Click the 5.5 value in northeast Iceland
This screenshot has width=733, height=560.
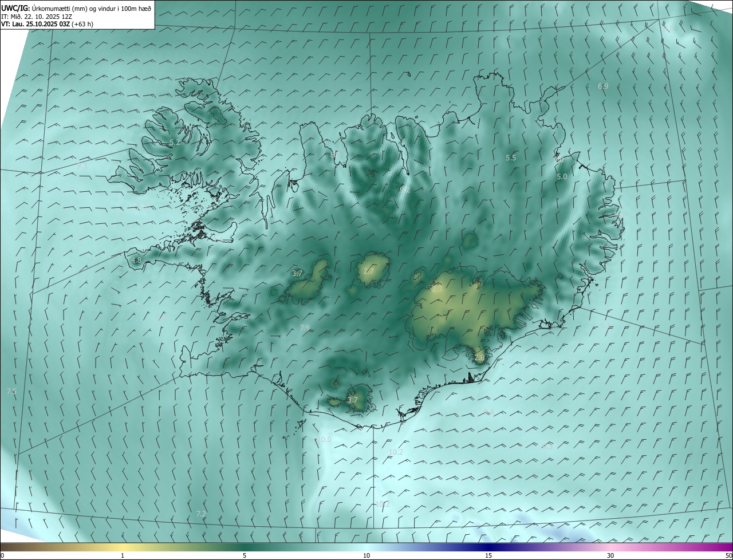click(x=511, y=157)
